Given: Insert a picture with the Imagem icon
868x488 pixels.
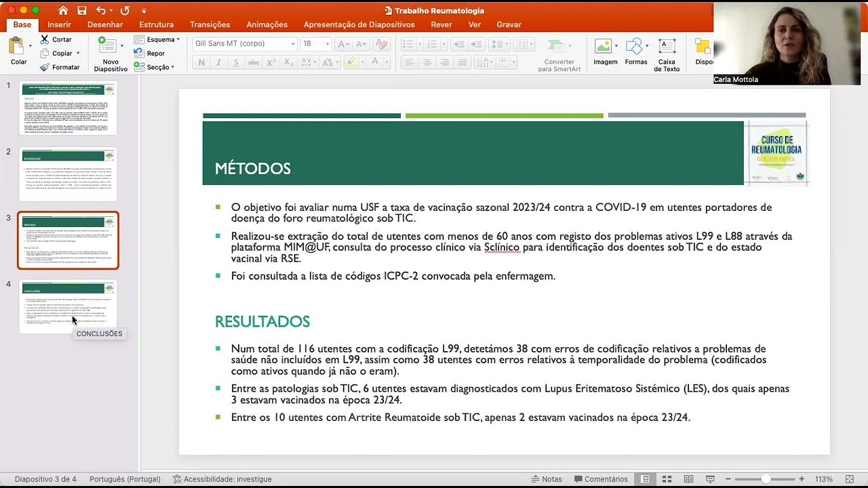Looking at the screenshot, I should point(606,52).
